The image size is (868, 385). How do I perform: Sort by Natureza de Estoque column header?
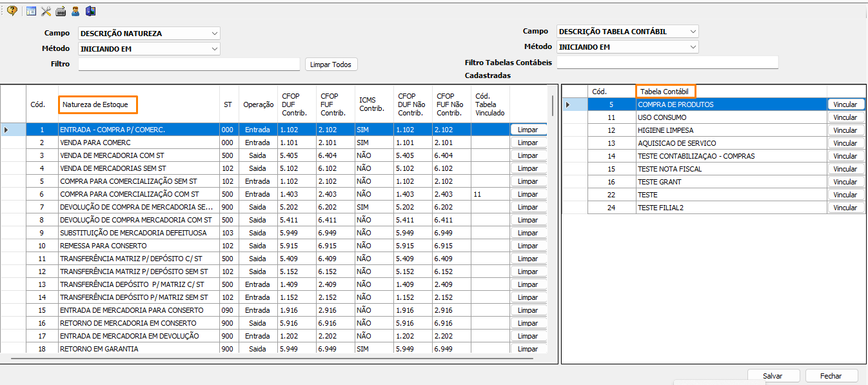click(x=98, y=104)
